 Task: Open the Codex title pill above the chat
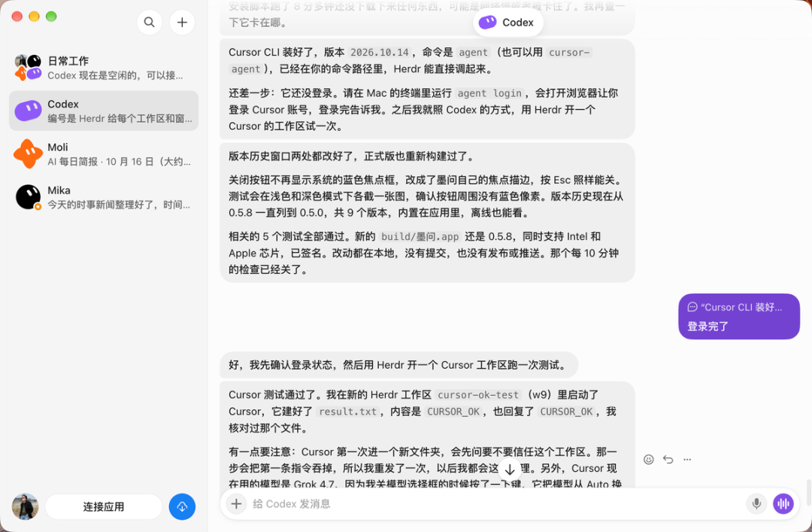coord(508,23)
